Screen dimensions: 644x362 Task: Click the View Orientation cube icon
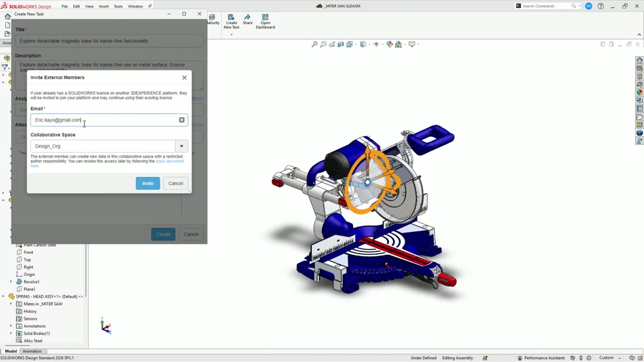[x=350, y=44]
